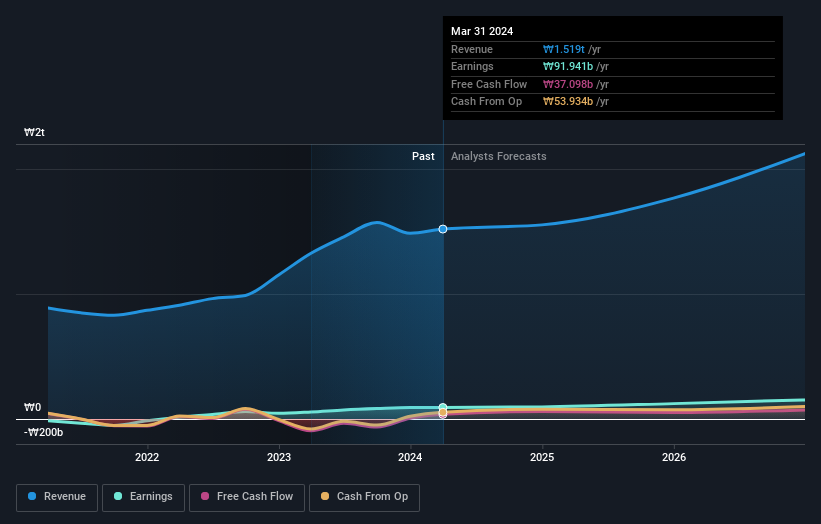Viewport: 821px width, 524px height.
Task: Toggle the Cash From Op legend button
Action: pos(364,497)
